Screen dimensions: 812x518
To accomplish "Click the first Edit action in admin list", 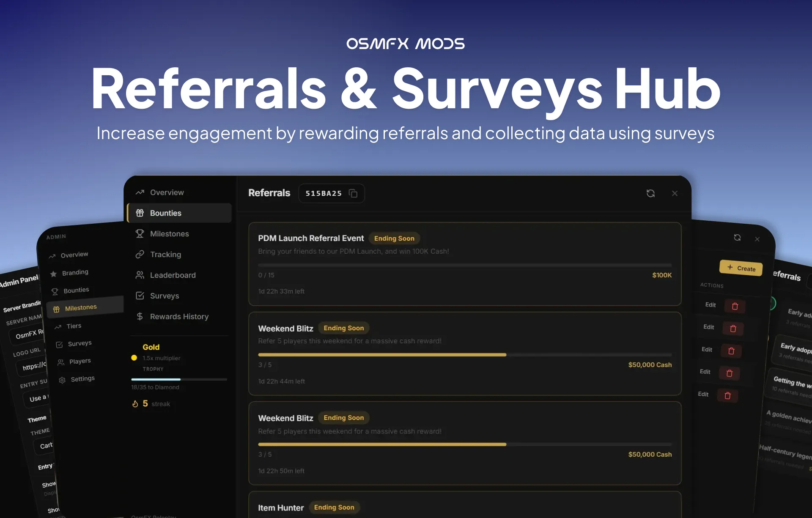I will coord(710,305).
